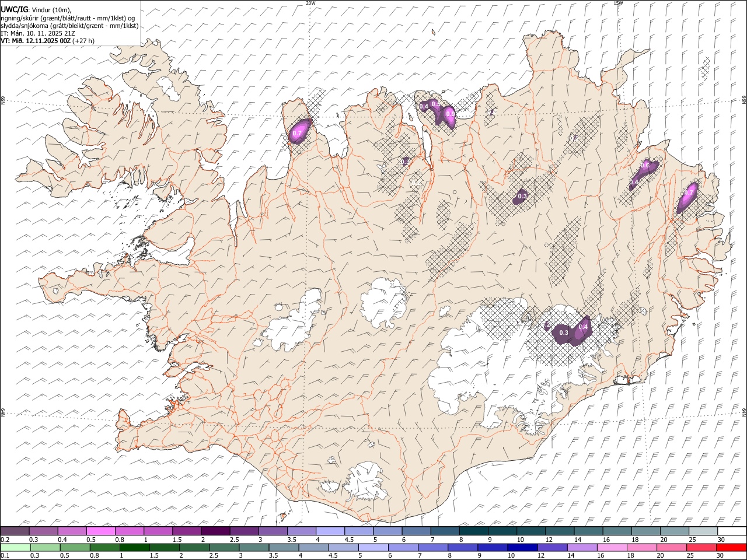This screenshot has width=747, height=560.
Task: Select the 0.3 swatch in the top legend row
Action: 44,531
